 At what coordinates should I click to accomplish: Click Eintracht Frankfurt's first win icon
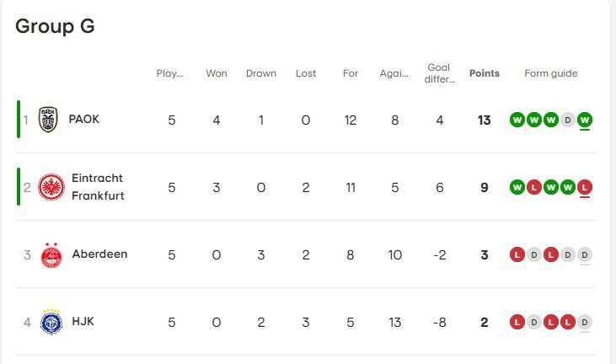(517, 187)
